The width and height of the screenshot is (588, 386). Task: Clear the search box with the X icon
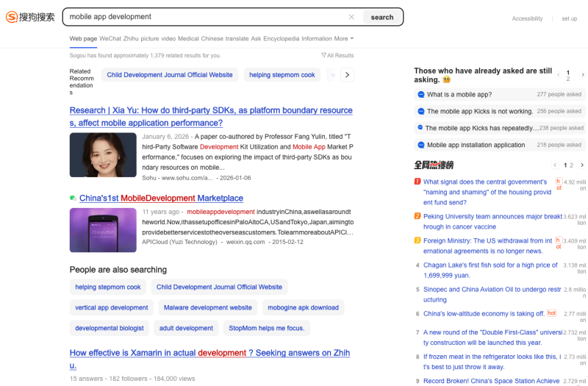tap(351, 17)
